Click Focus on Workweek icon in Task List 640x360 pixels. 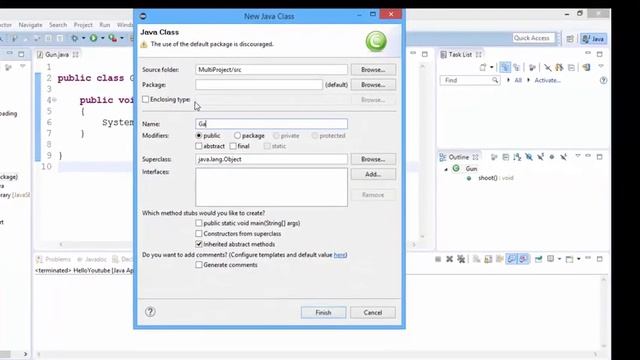[x=532, y=67]
